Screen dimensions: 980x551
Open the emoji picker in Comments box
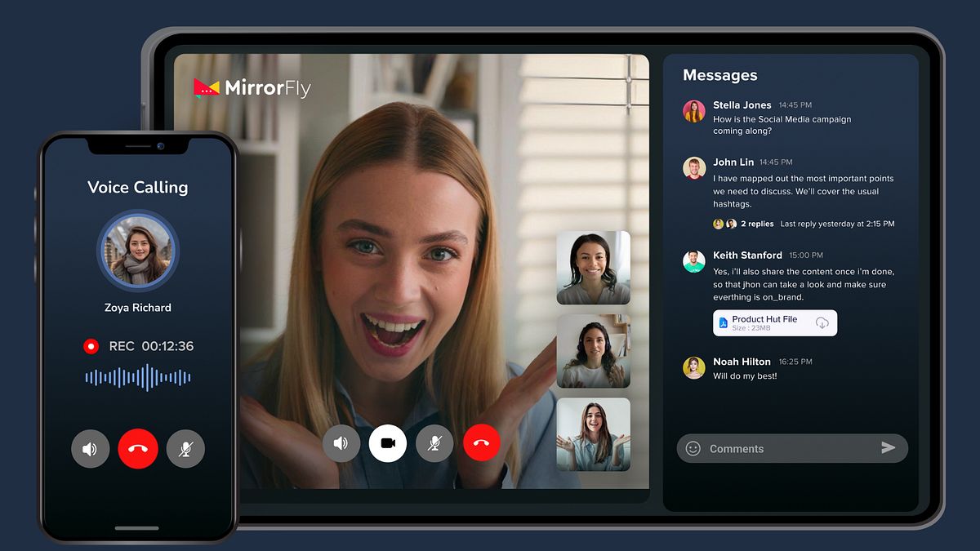point(693,448)
